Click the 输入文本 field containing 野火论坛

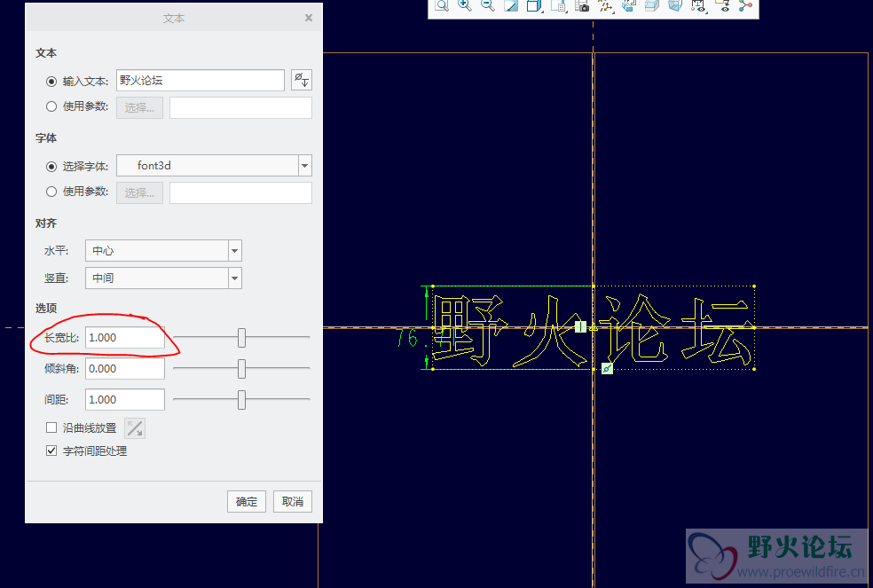(201, 80)
